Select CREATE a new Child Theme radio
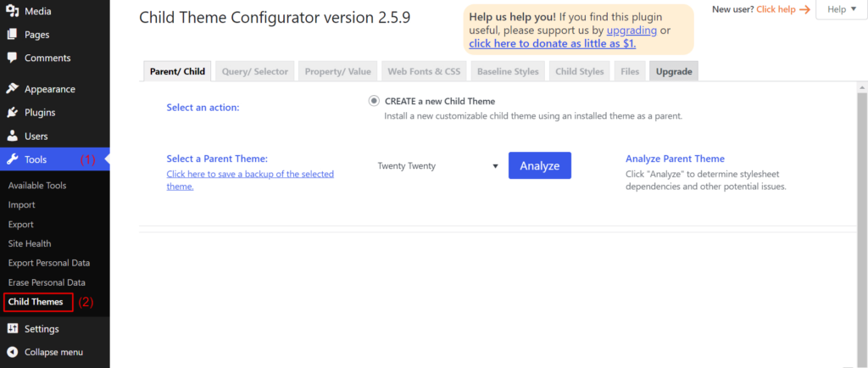Image resolution: width=868 pixels, height=368 pixels. point(374,101)
